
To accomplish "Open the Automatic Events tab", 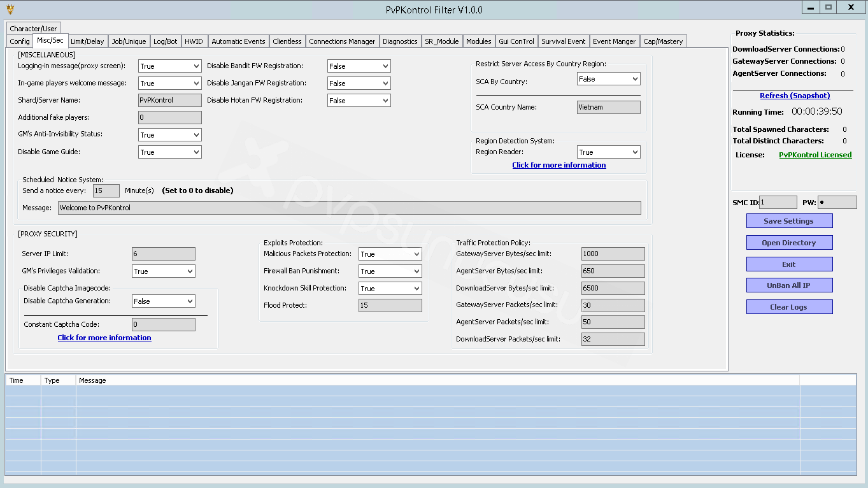I will [x=238, y=41].
